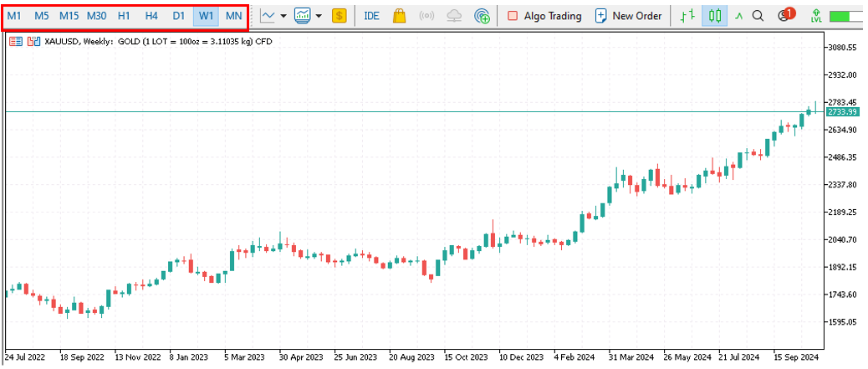Switch to the H4 timeframe
The height and width of the screenshot is (369, 868).
(x=151, y=16)
